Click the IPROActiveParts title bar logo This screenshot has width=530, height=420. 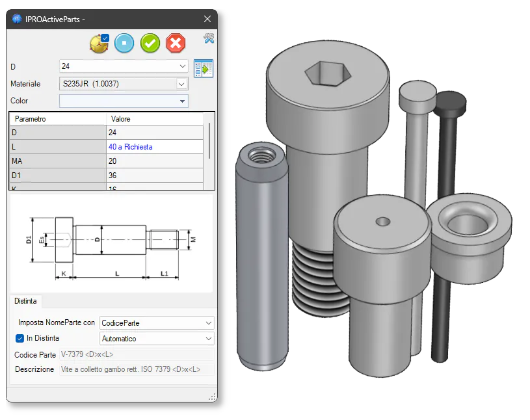point(17,19)
